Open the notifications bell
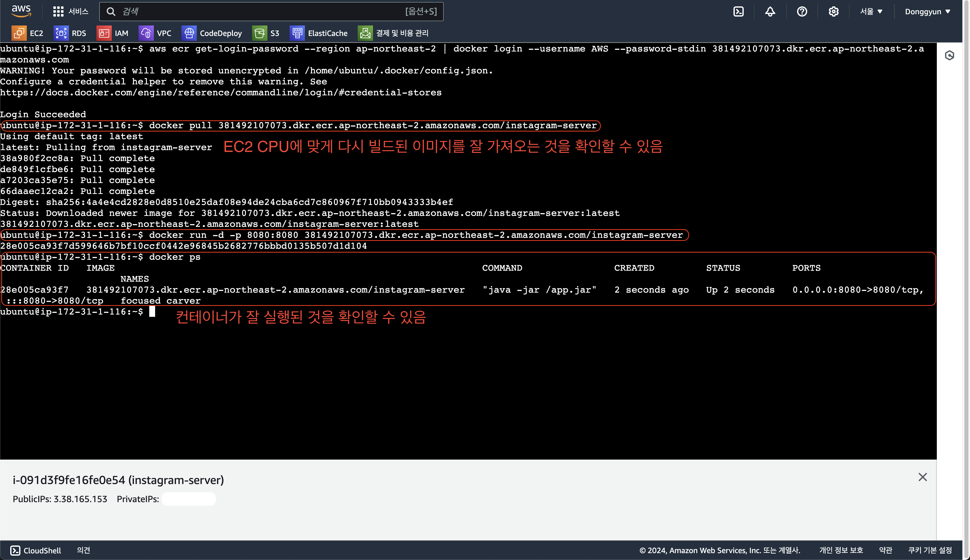Screen dimensions: 970x560 click(x=770, y=11)
